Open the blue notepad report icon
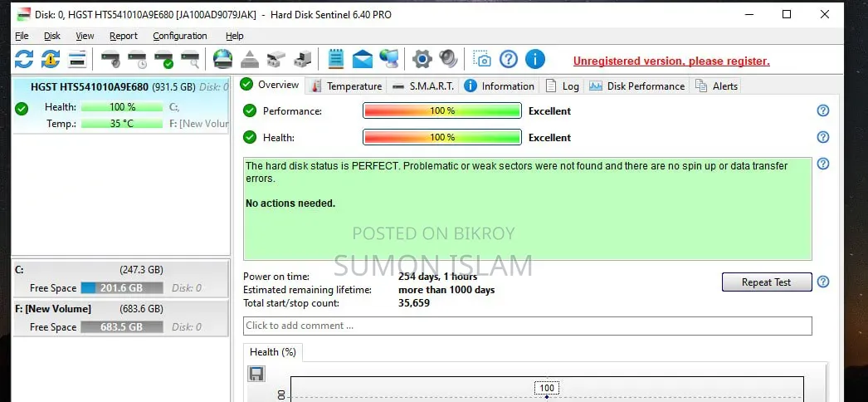Image resolution: width=868 pixels, height=402 pixels. click(336, 59)
